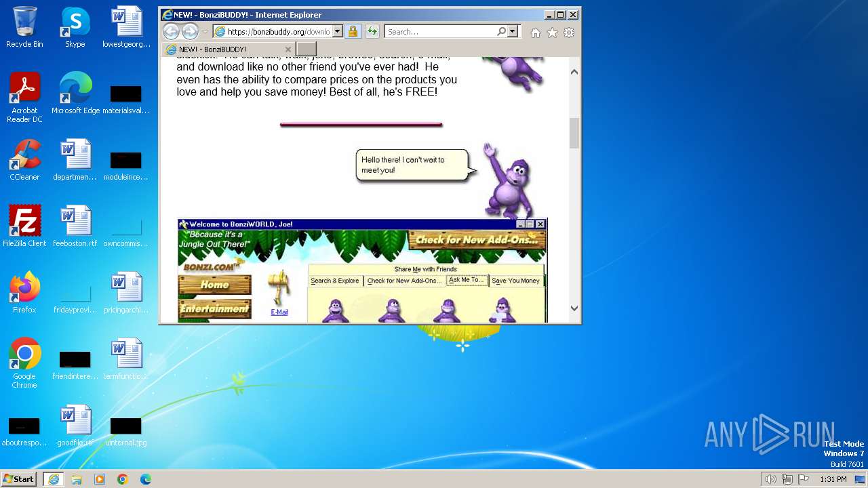Image resolution: width=868 pixels, height=488 pixels.
Task: Click the magnifying glass search icon
Action: (x=501, y=32)
